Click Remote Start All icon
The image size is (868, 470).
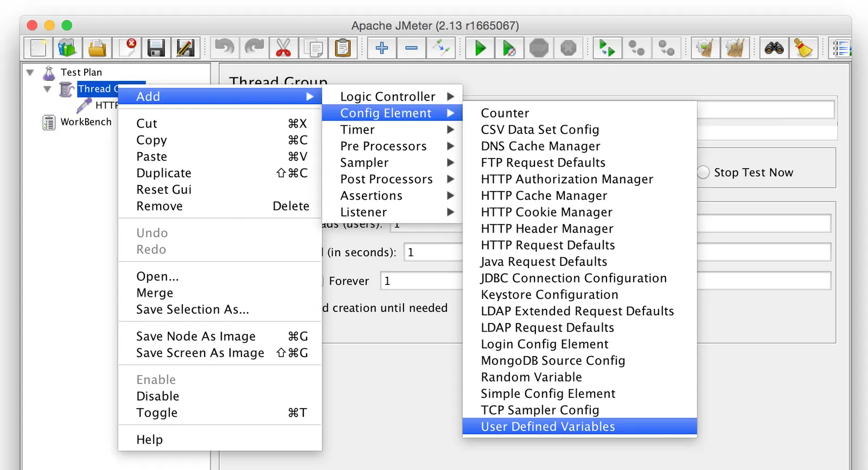(607, 48)
